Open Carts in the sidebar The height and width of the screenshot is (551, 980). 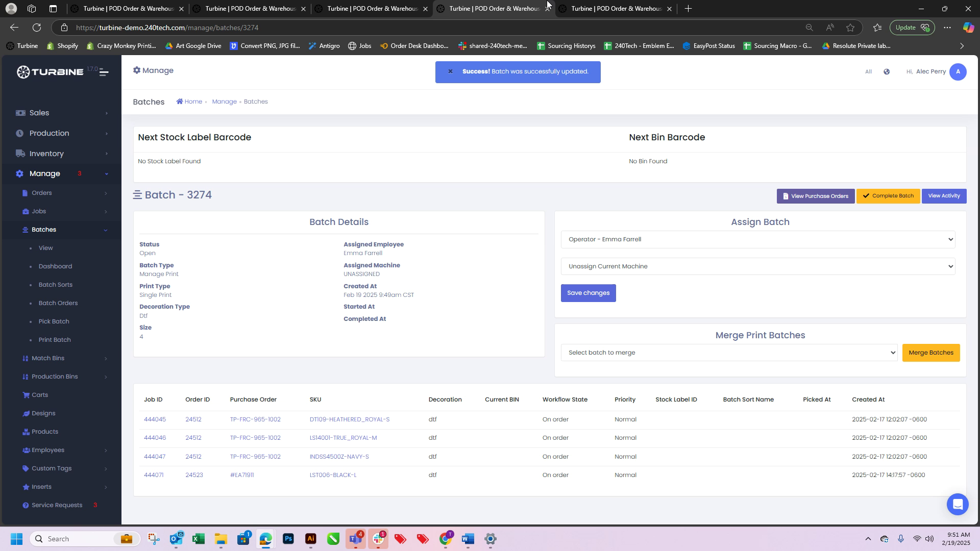click(x=39, y=395)
